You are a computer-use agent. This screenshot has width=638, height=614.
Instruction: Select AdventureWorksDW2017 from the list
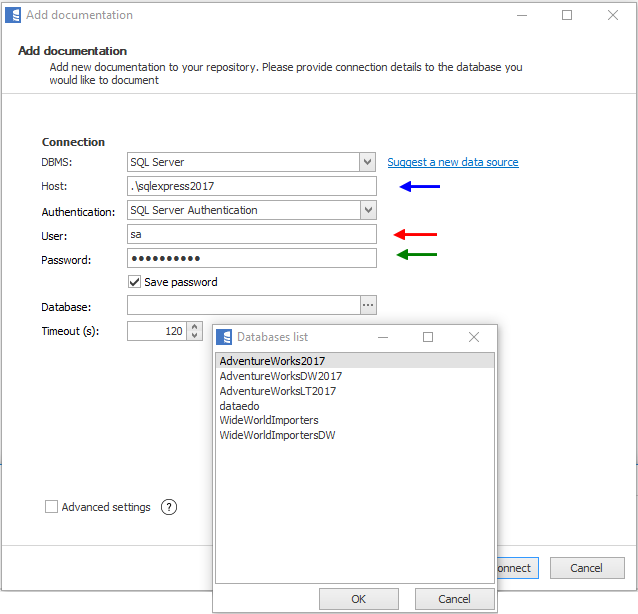click(x=280, y=376)
